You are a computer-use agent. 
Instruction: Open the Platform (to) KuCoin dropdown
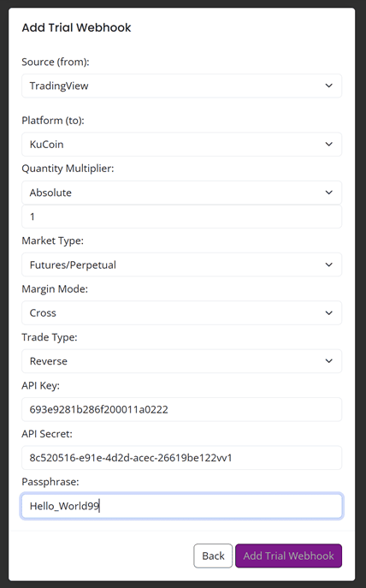181,145
